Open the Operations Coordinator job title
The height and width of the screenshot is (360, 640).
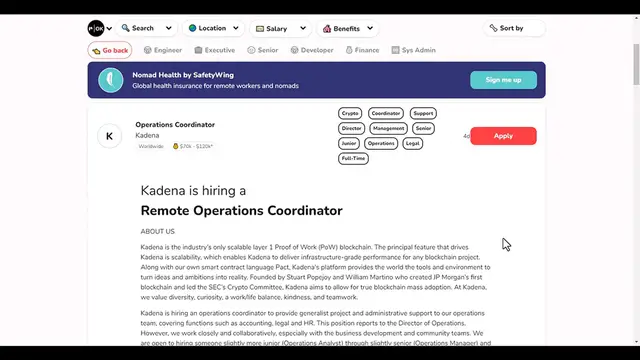tap(175, 124)
